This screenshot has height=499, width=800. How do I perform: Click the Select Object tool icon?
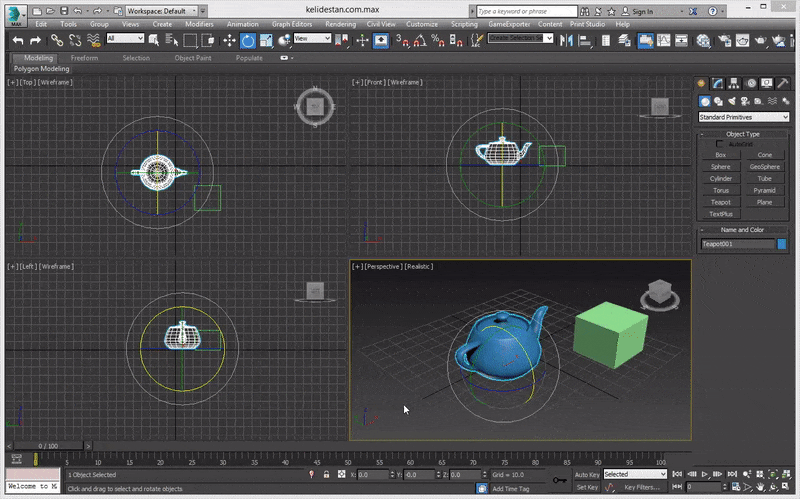point(154,40)
